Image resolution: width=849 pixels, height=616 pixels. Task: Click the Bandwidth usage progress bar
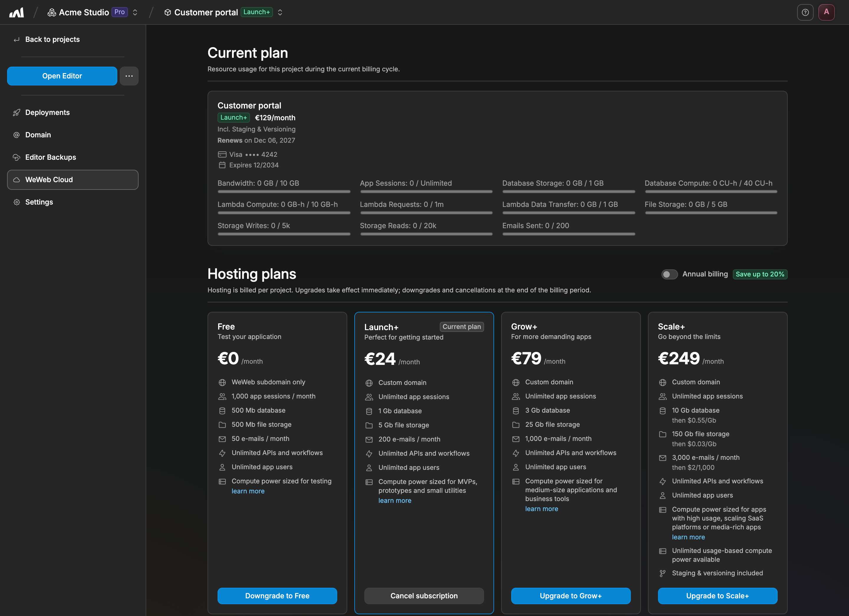click(284, 192)
